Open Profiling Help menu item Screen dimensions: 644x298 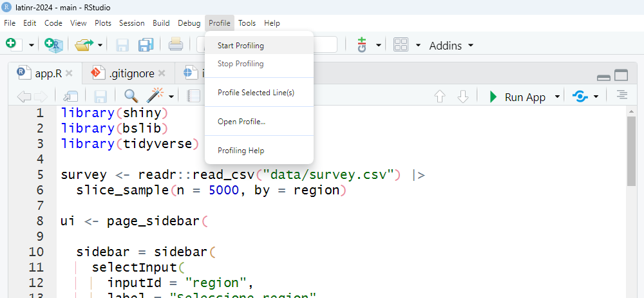tap(241, 151)
